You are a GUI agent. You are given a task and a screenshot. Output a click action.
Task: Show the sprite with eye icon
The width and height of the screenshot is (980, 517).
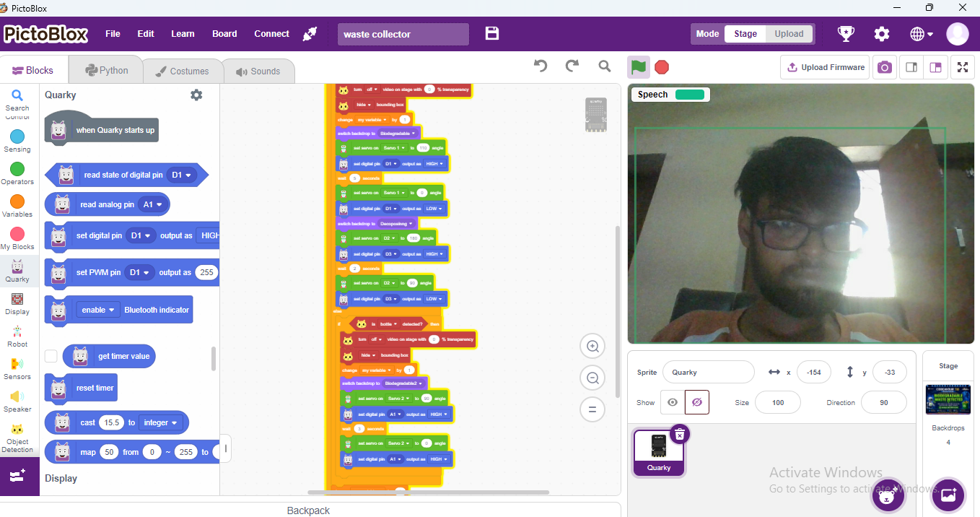tap(673, 402)
